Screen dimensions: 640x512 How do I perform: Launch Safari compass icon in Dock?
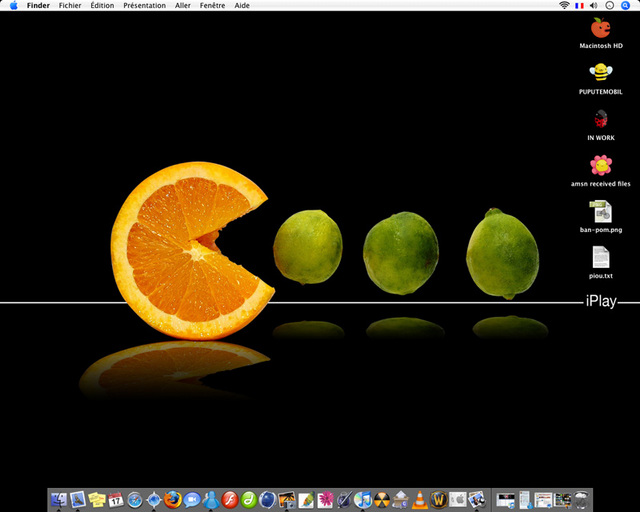pos(135,499)
